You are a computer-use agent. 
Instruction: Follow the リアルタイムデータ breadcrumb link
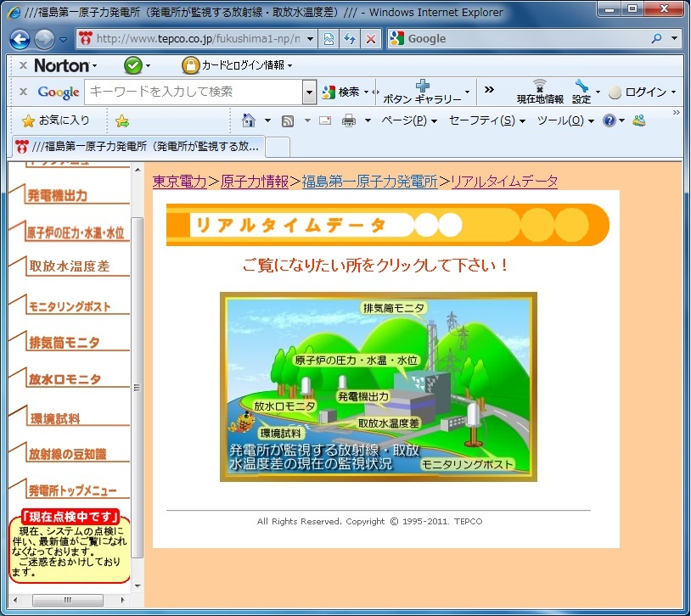click(x=504, y=181)
